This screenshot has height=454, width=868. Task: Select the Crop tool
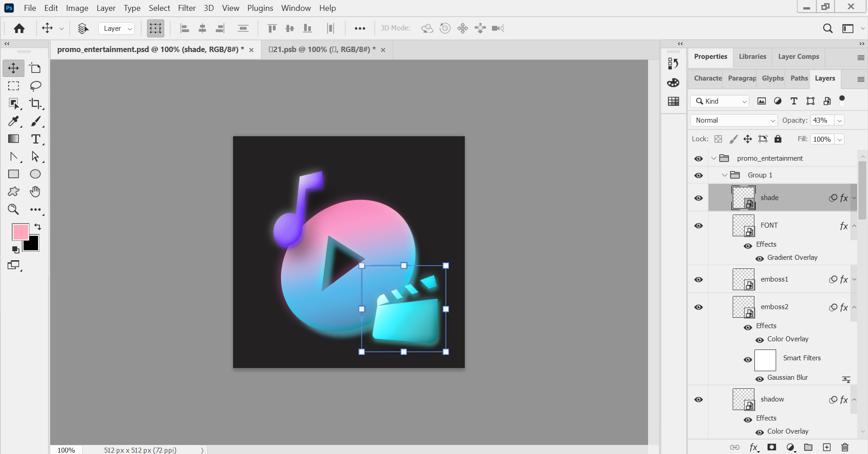[x=35, y=104]
